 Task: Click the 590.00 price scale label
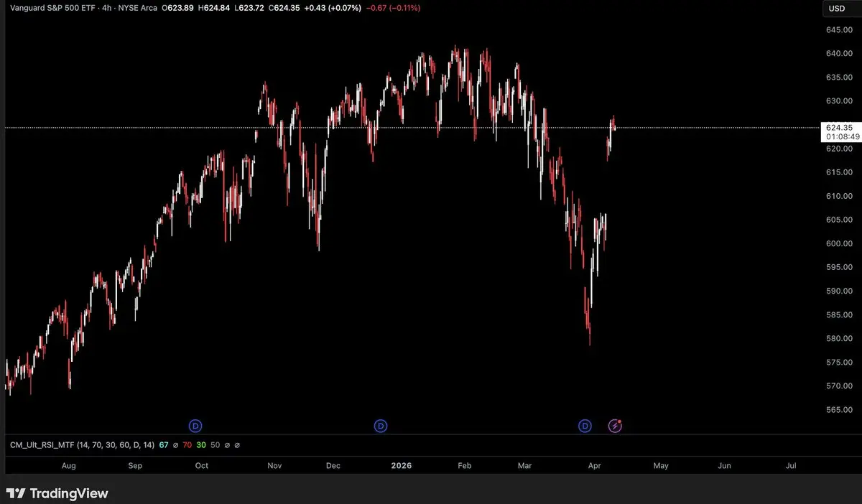coord(839,291)
